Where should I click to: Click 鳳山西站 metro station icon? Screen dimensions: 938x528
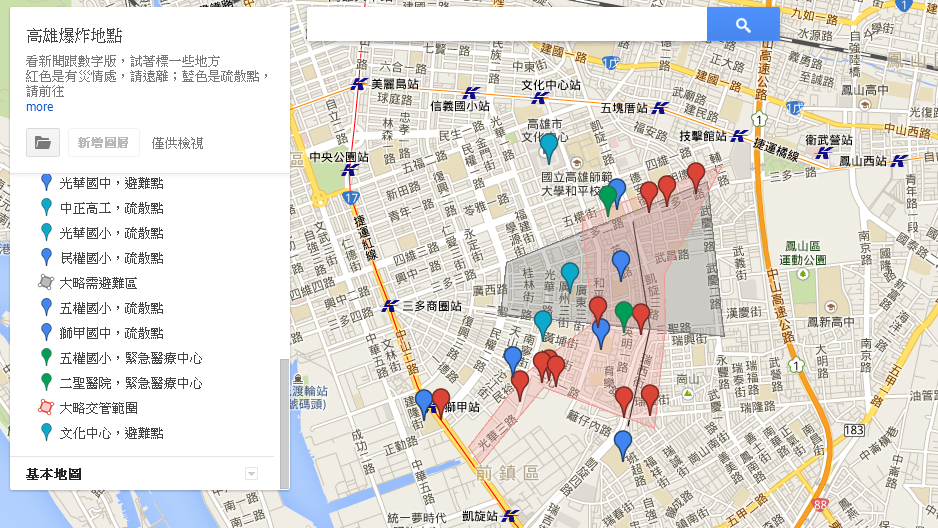(x=899, y=160)
